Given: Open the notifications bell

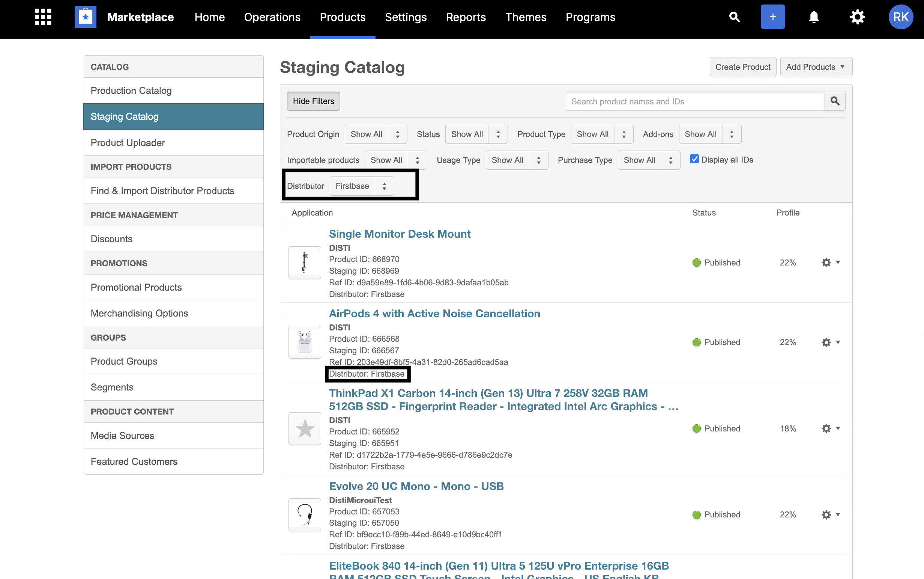Looking at the screenshot, I should click(814, 17).
